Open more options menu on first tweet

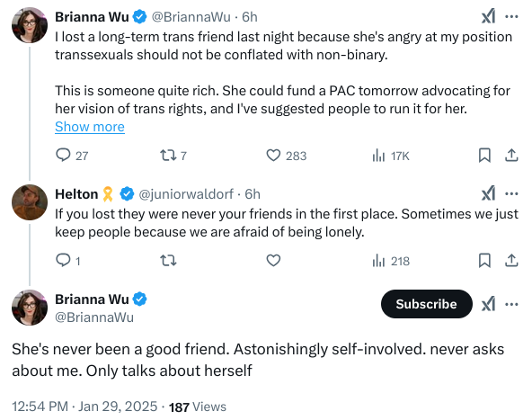click(x=511, y=16)
